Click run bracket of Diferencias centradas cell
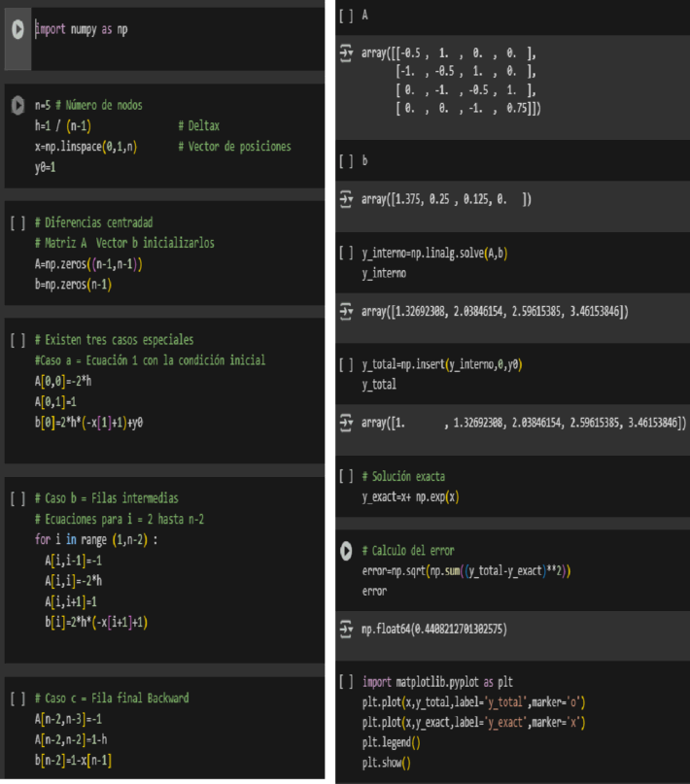Image resolution: width=690 pixels, height=784 pixels. point(17,223)
